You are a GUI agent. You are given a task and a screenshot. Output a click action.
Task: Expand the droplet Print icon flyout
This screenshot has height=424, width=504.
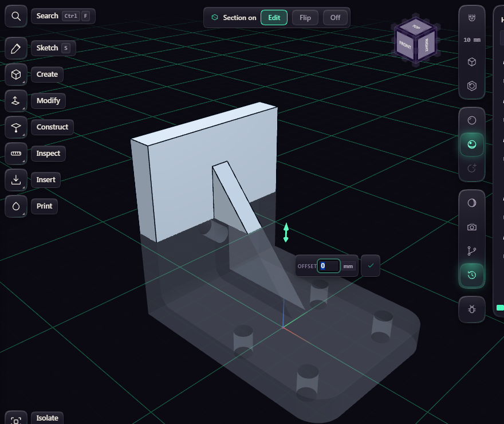point(16,206)
